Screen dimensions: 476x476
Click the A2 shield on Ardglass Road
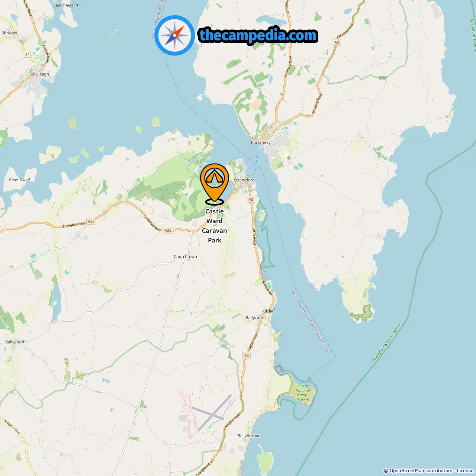click(247, 355)
